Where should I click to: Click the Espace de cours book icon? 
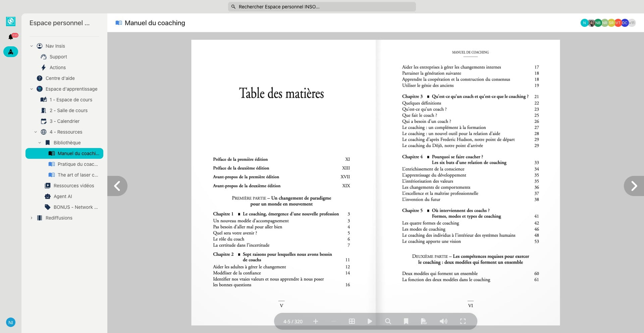[44, 100]
